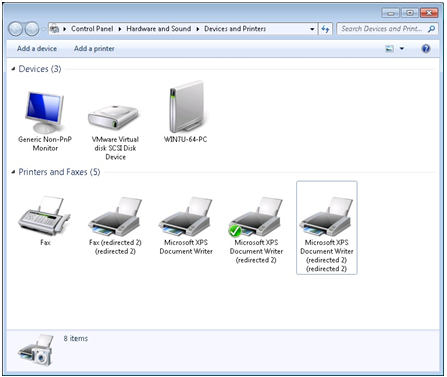Select the Generic Non-PnP Monitor icon
Screen dimensions: 447x377
[x=45, y=112]
